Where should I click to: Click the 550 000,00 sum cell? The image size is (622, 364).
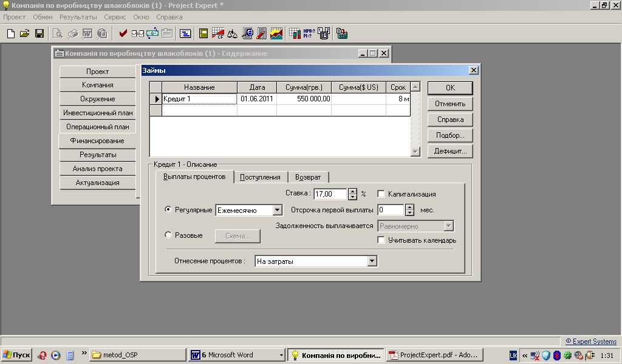pos(304,99)
